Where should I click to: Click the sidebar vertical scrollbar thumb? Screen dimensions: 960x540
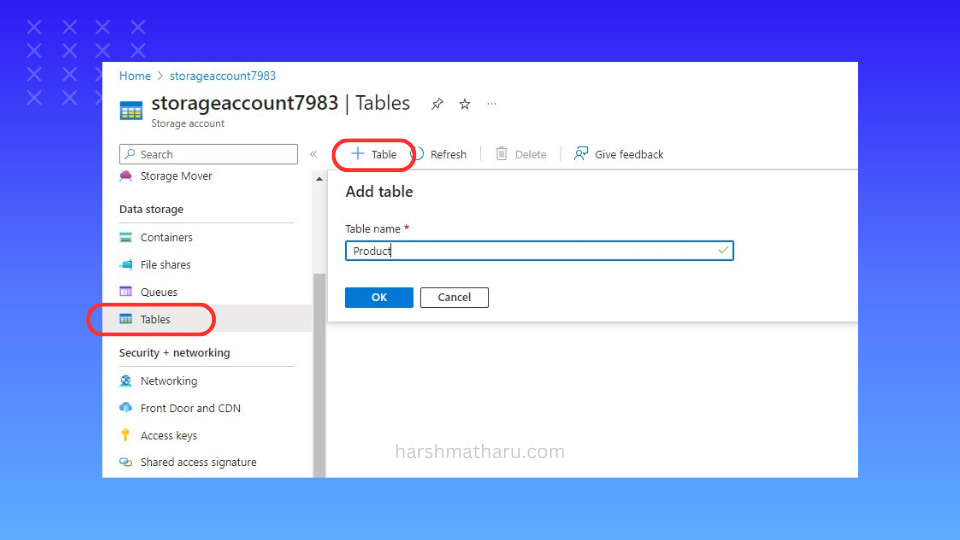[x=319, y=375]
